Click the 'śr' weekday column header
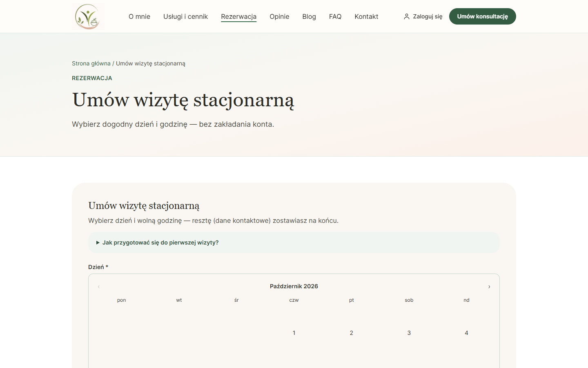 (236, 300)
